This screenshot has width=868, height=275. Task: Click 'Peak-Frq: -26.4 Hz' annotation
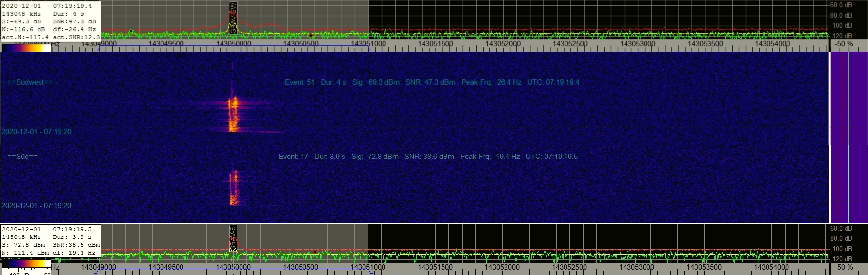pyautogui.click(x=491, y=82)
